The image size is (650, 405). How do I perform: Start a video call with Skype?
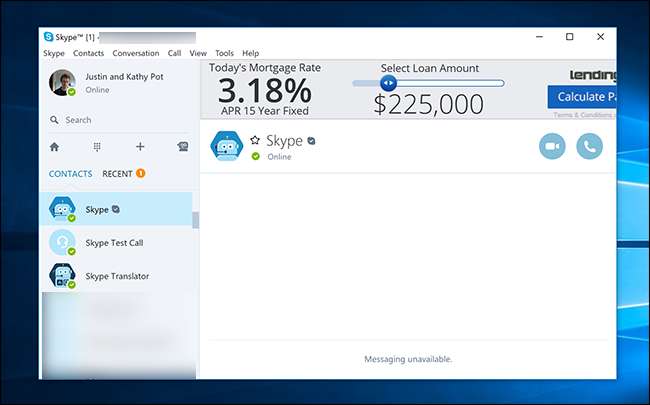coord(552,146)
